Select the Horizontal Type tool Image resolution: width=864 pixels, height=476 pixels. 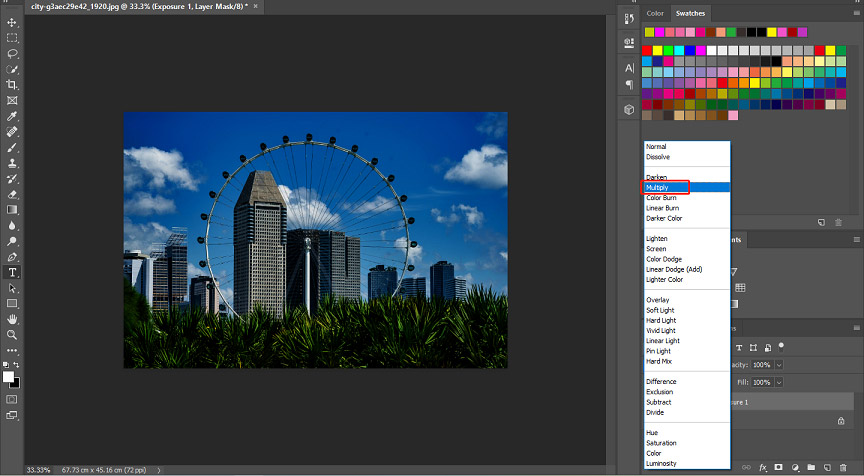click(12, 273)
